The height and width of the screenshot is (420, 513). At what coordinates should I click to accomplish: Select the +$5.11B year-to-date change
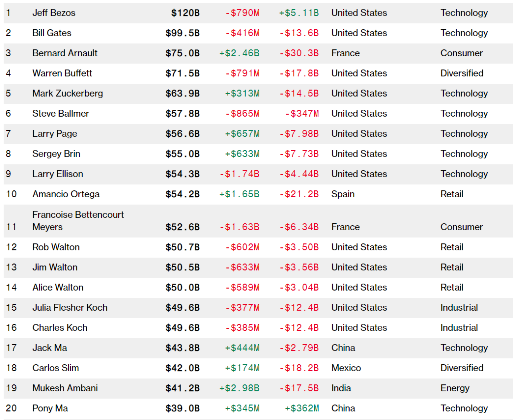tap(298, 13)
